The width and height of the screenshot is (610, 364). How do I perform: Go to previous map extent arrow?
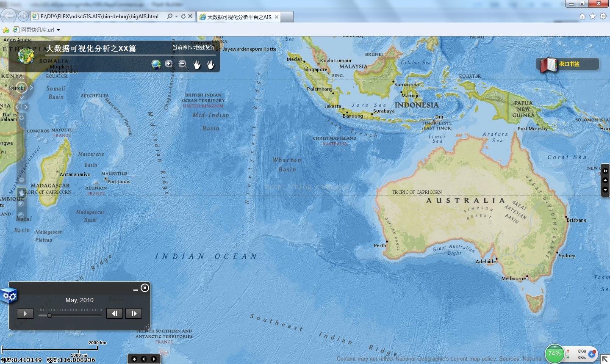17,107
